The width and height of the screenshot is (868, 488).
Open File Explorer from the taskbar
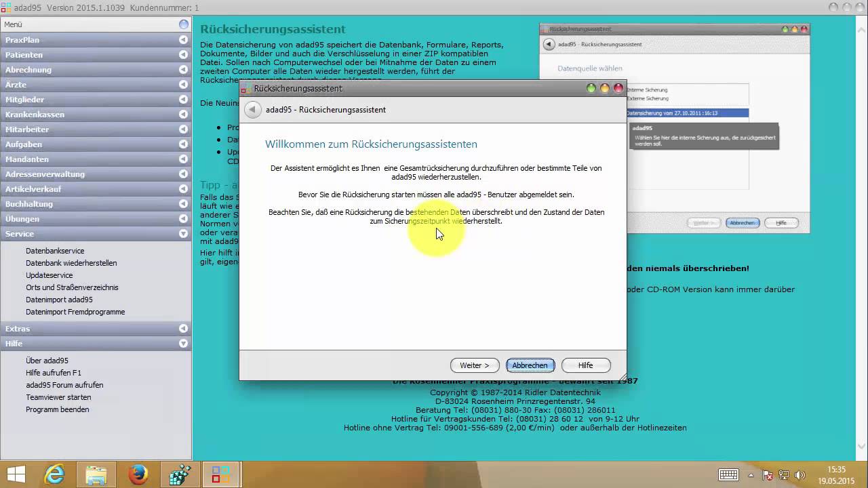coord(96,475)
